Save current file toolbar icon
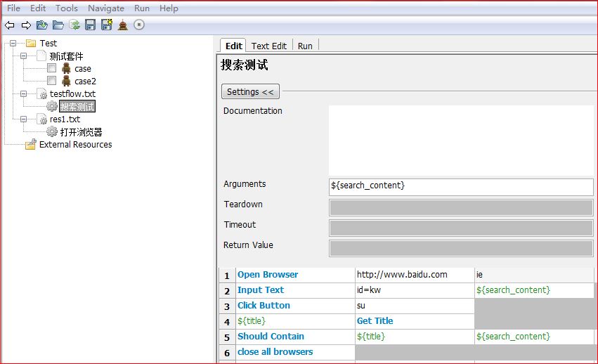The height and width of the screenshot is (364, 598). (91, 25)
